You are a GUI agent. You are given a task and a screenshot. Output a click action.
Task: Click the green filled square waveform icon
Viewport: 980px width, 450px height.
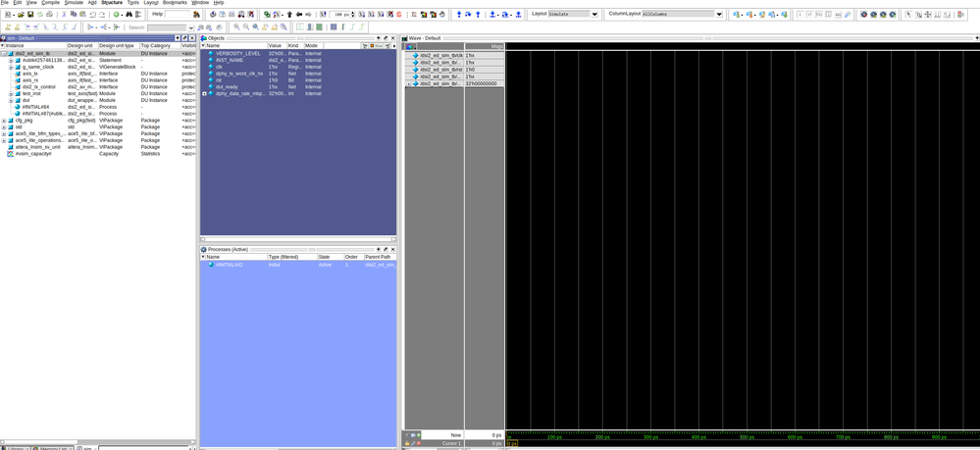pyautogui.click(x=319, y=26)
